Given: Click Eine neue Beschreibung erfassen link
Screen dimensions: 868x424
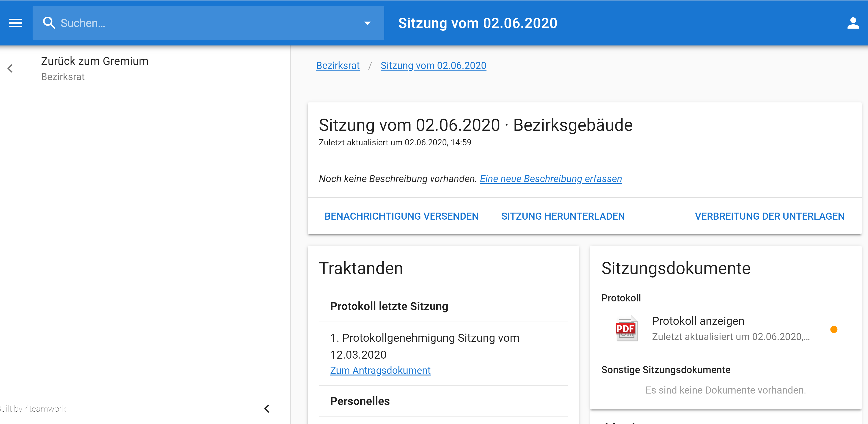Looking at the screenshot, I should pyautogui.click(x=551, y=179).
